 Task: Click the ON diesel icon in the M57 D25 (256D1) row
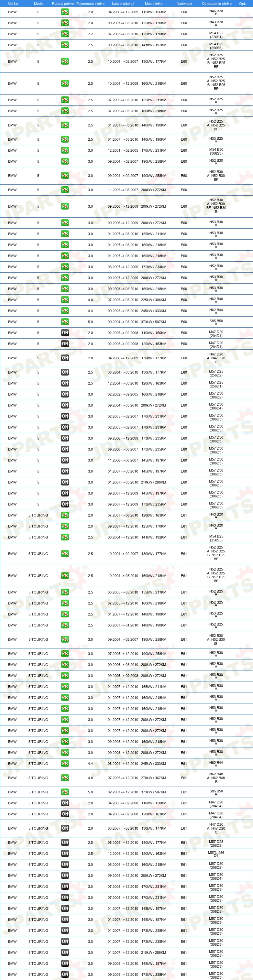coord(65,383)
